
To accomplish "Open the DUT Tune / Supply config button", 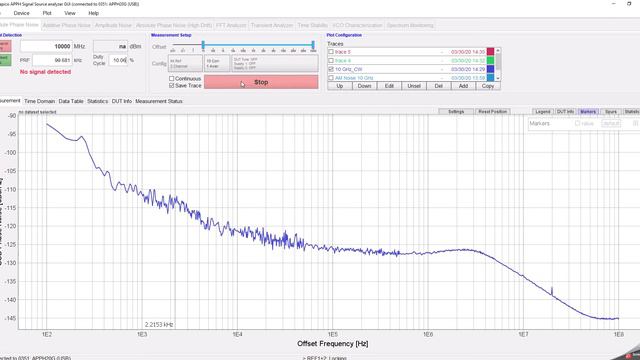I will pyautogui.click(x=275, y=63).
